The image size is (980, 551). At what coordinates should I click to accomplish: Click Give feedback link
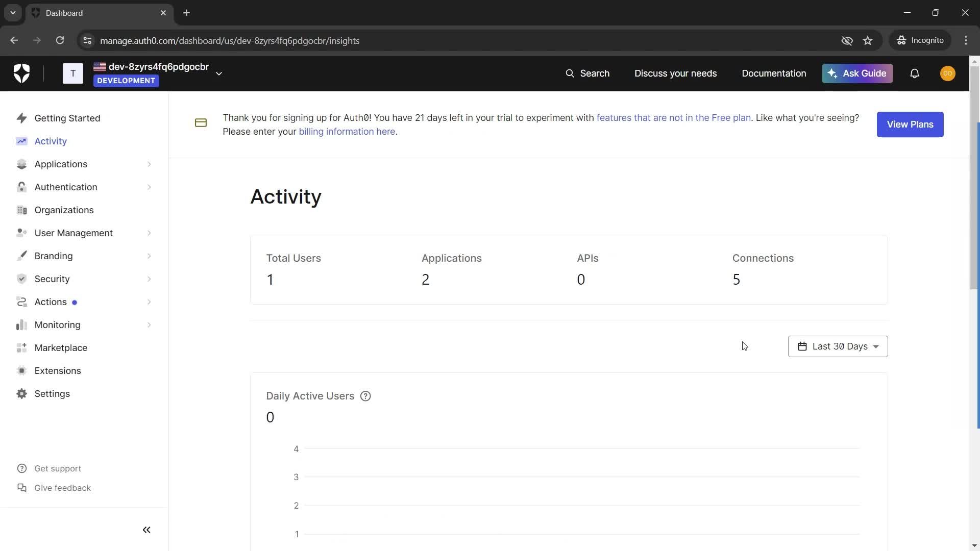coord(62,488)
